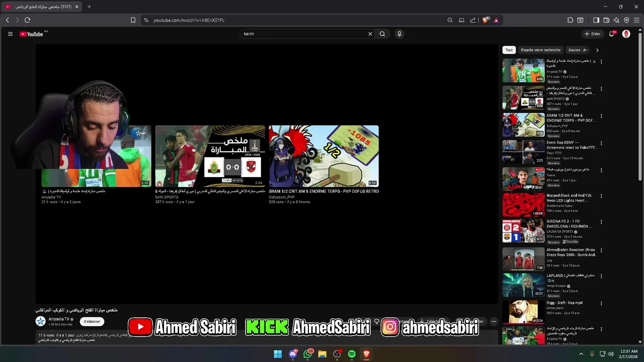Open the volume icon in the system tray
Screen dimensions: 644x362
(x=611, y=354)
